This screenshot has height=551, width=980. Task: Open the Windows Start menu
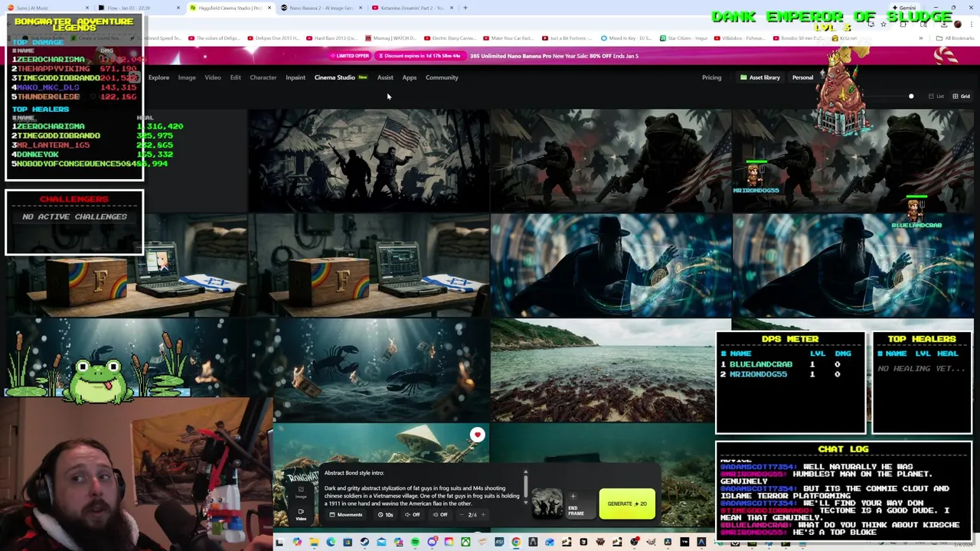279,543
